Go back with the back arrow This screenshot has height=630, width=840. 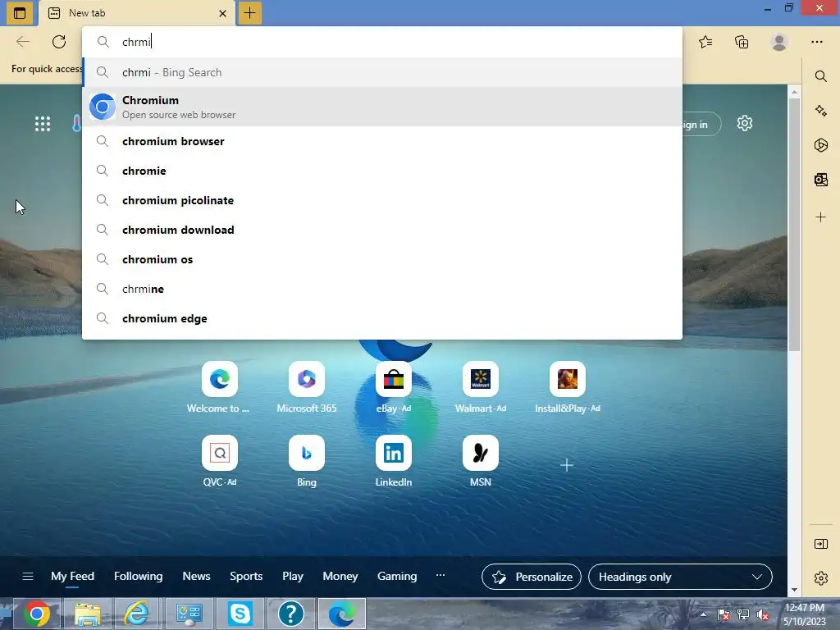[23, 42]
